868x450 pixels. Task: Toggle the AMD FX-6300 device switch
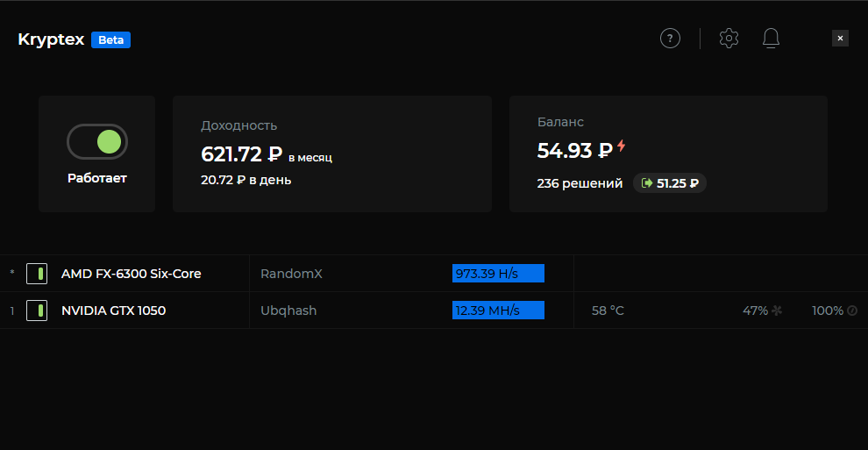coord(37,274)
